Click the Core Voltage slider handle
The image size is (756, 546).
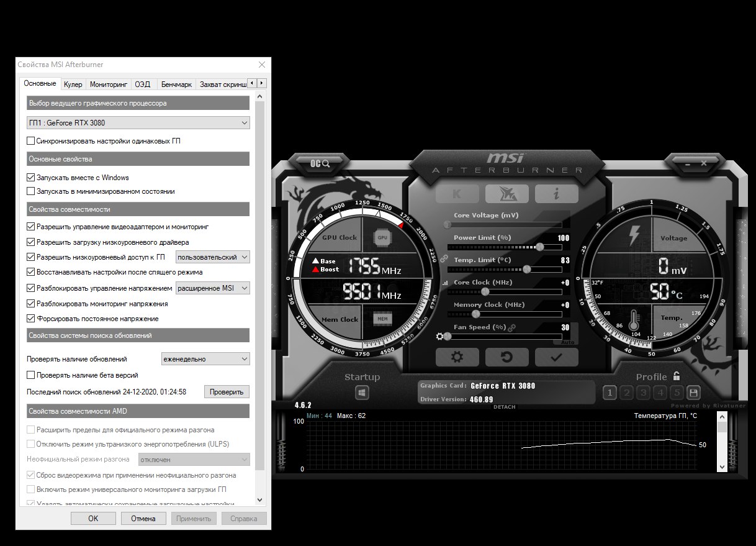tap(448, 224)
